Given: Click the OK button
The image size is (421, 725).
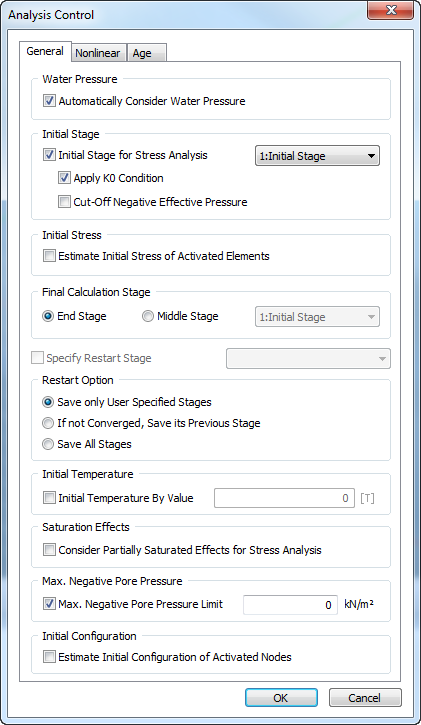Looking at the screenshot, I should click(x=281, y=698).
